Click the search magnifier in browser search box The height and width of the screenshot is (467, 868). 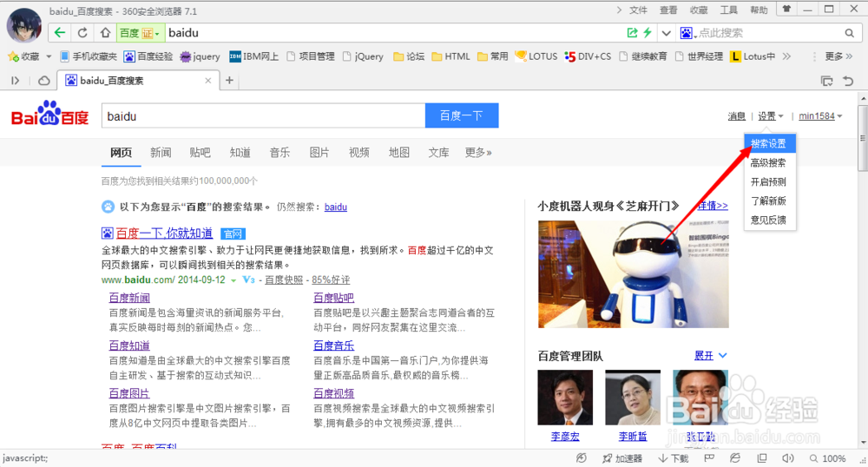[x=849, y=33]
